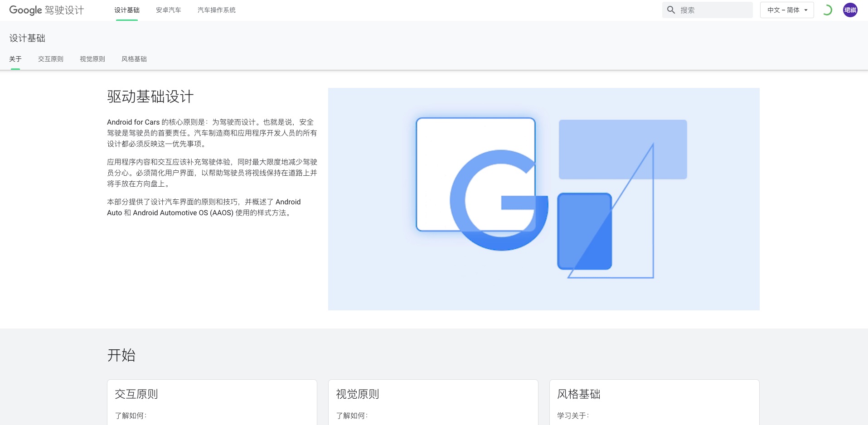Open the 设计基础 top navigation tab
The width and height of the screenshot is (868, 425).
coord(127,10)
